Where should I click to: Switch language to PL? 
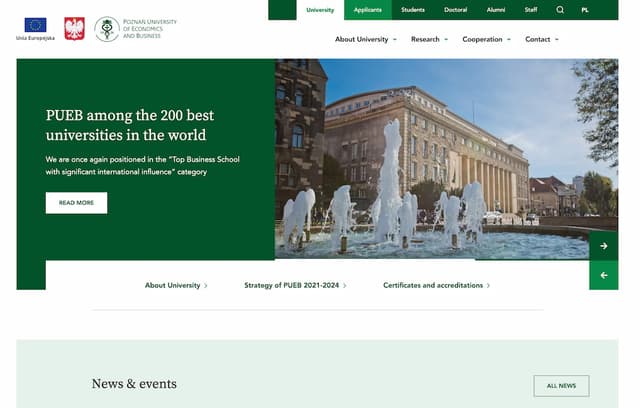[585, 10]
